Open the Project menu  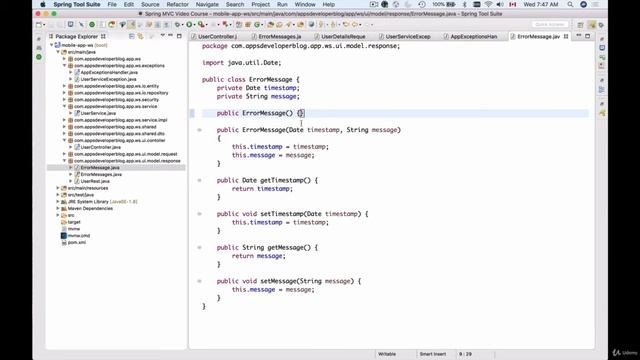tap(260, 4)
